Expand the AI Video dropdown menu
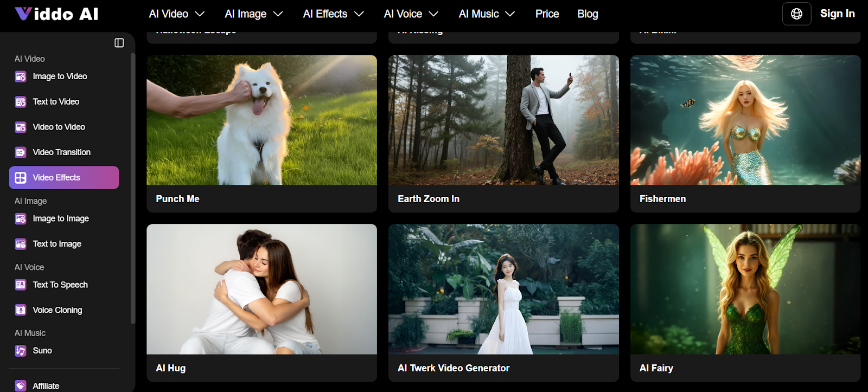The height and width of the screenshot is (392, 868). tap(177, 14)
